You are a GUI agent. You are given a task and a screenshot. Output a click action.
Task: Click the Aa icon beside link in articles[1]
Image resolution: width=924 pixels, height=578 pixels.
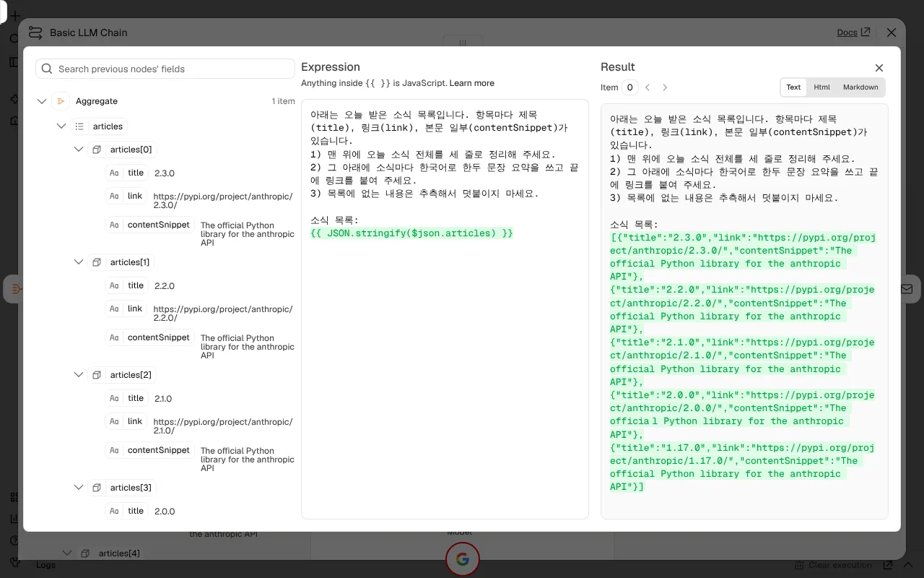tap(114, 309)
